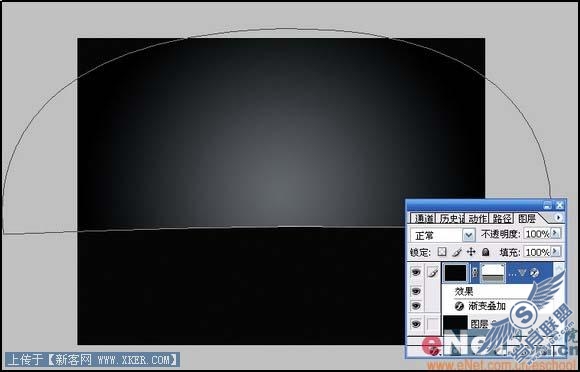
Task: Select the black thumbnail of selected layer
Action: [x=455, y=273]
